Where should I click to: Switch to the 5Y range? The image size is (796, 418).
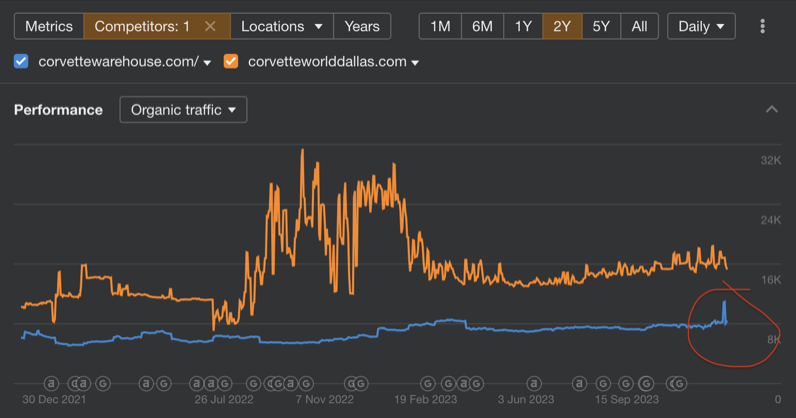[x=601, y=26]
